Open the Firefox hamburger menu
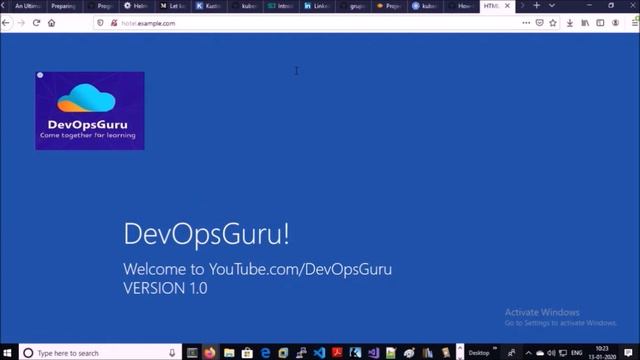 [x=635, y=23]
